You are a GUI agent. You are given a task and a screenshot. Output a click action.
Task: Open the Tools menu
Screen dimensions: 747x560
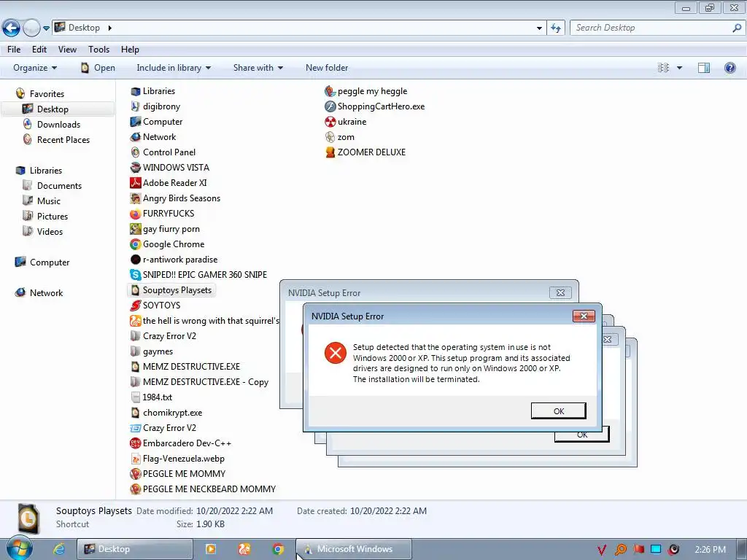[x=98, y=50]
